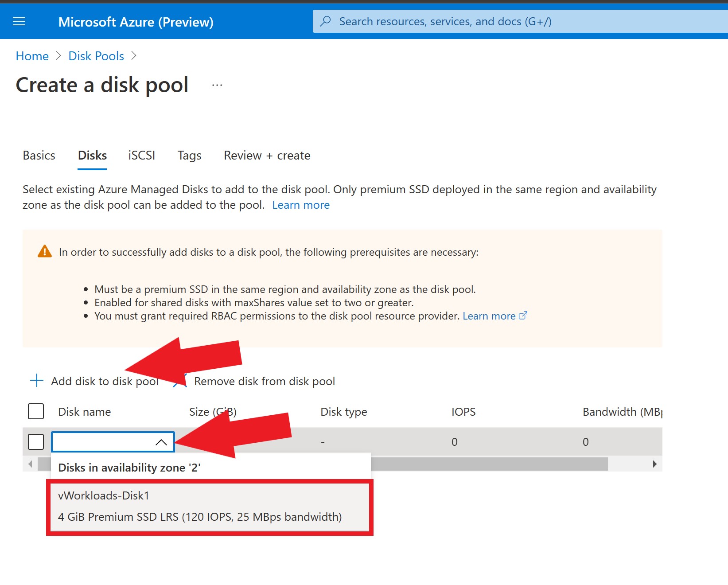Viewport: 728px width, 585px height.
Task: Click the search magnifier icon
Action: pyautogui.click(x=326, y=21)
